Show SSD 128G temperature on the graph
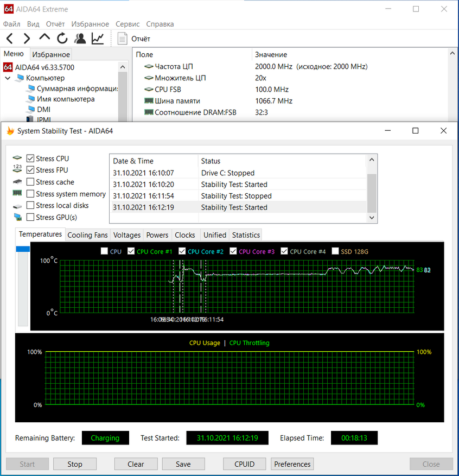The width and height of the screenshot is (459, 476). (335, 251)
